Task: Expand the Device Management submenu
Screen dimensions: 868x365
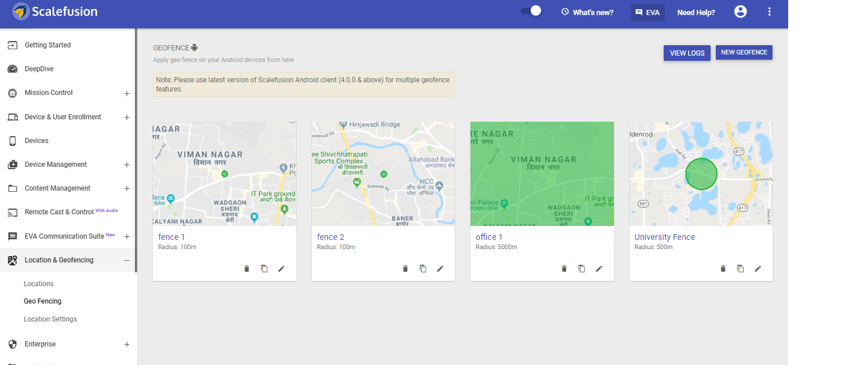Action: (127, 165)
